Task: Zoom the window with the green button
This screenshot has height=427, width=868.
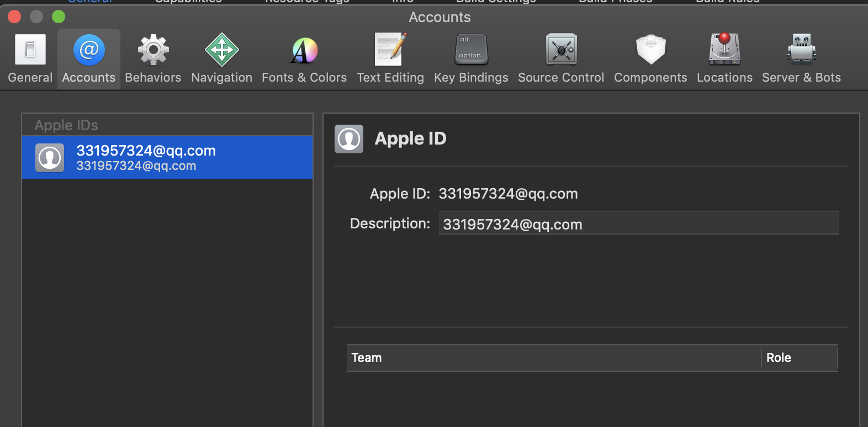Action: pos(59,17)
